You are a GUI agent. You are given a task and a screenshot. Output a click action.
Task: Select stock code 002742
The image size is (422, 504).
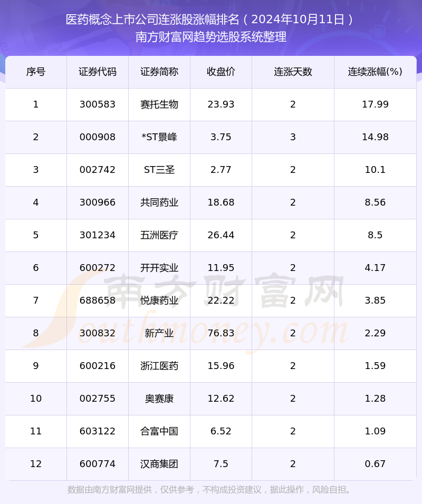(98, 170)
